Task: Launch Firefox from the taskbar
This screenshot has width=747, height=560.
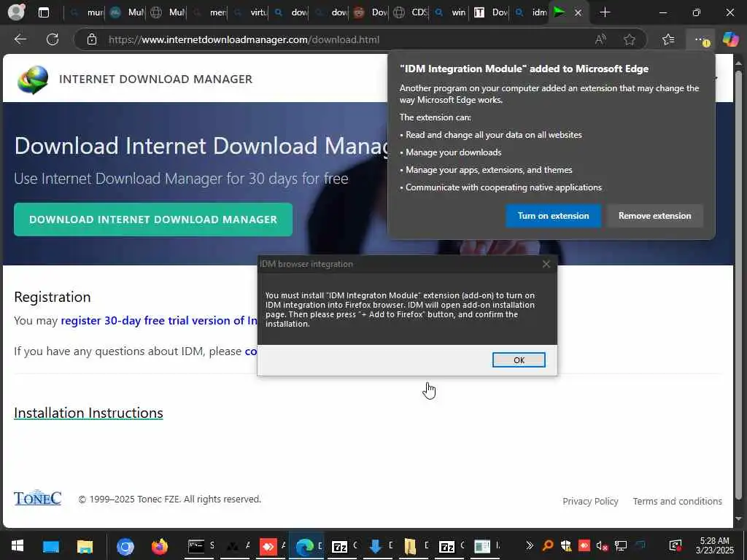Action: 160,546
